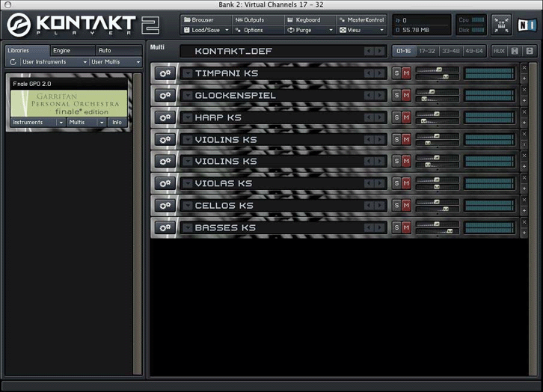Screen dimensions: 543x392
Task: Click the rack size icon at far right of multi header
Action: (x=530, y=52)
